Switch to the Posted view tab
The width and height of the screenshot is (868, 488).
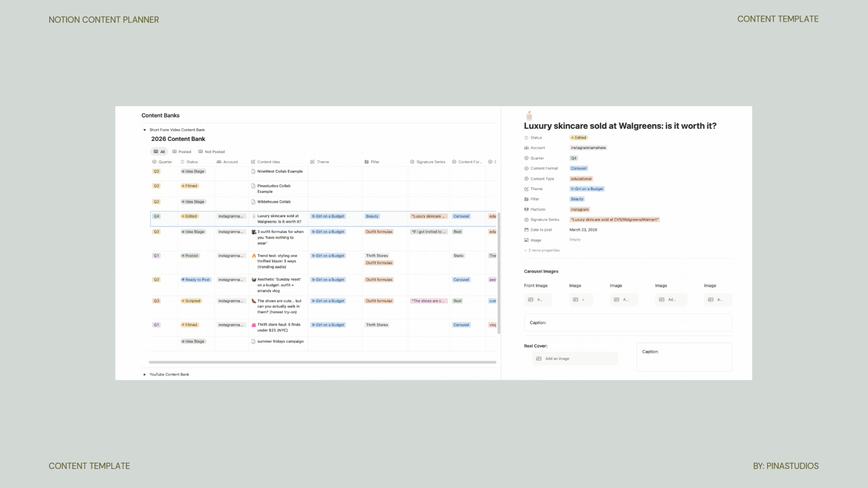pos(182,152)
